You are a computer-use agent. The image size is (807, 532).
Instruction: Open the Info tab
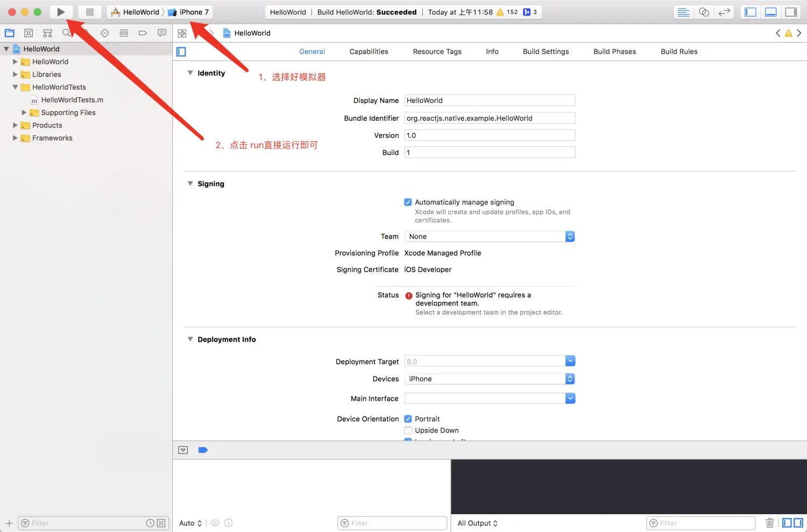[492, 52]
